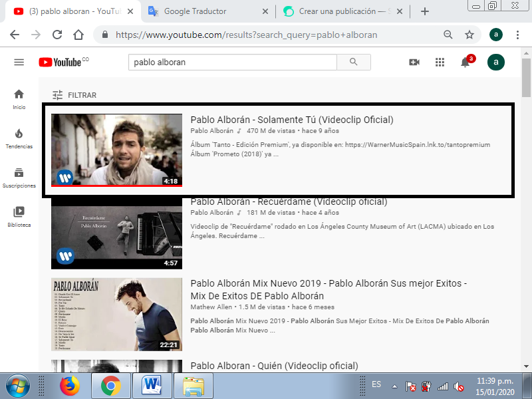Open Biblioteca in the sidebar
Viewport: 532px width, 399px height.
point(19,217)
